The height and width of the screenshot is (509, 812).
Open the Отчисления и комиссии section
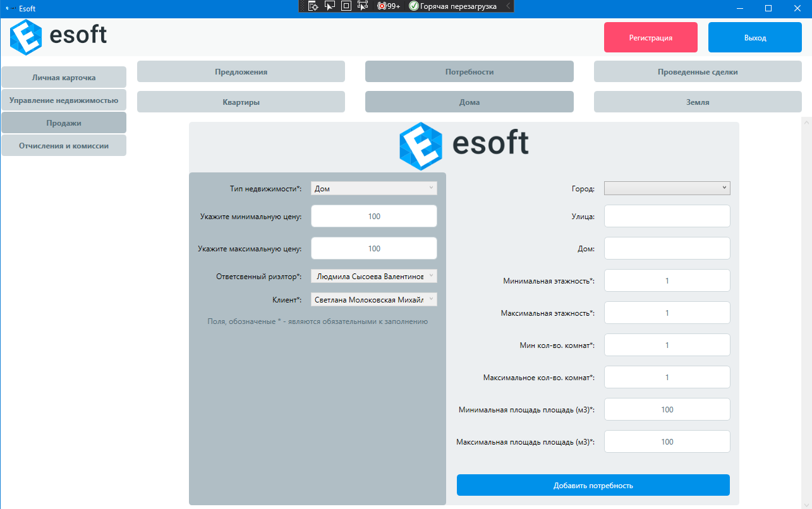[63, 145]
